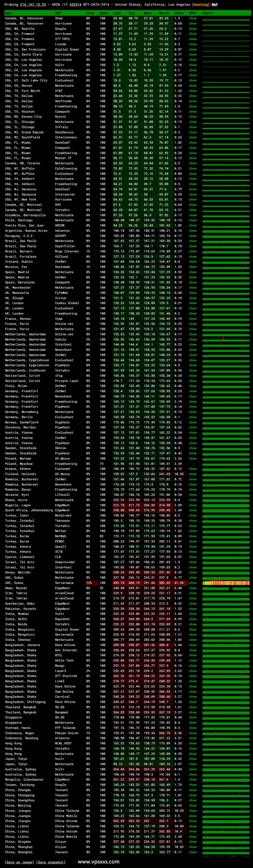Click the Worst column header
The width and height of the screenshot is (253, 868).
pyautogui.click(x=164, y=13)
